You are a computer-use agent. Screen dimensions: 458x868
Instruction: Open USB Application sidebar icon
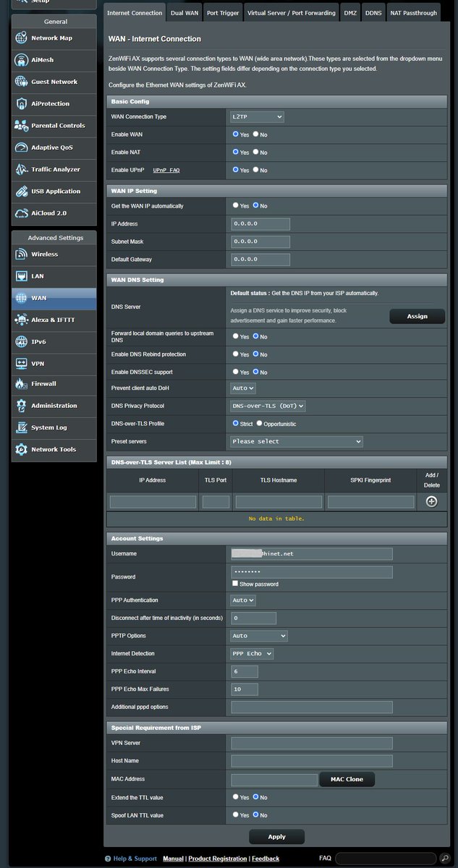(22, 192)
